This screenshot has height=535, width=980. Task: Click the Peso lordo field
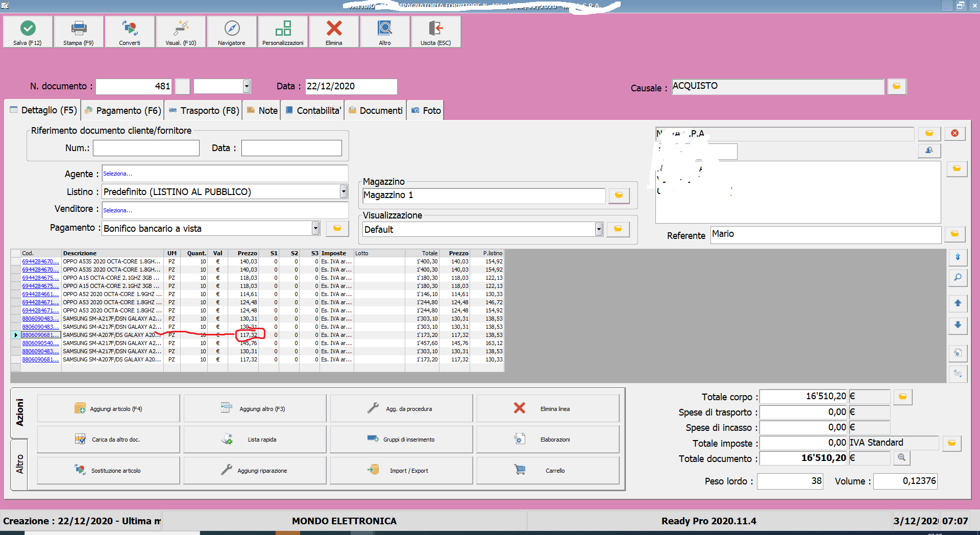coord(790,481)
